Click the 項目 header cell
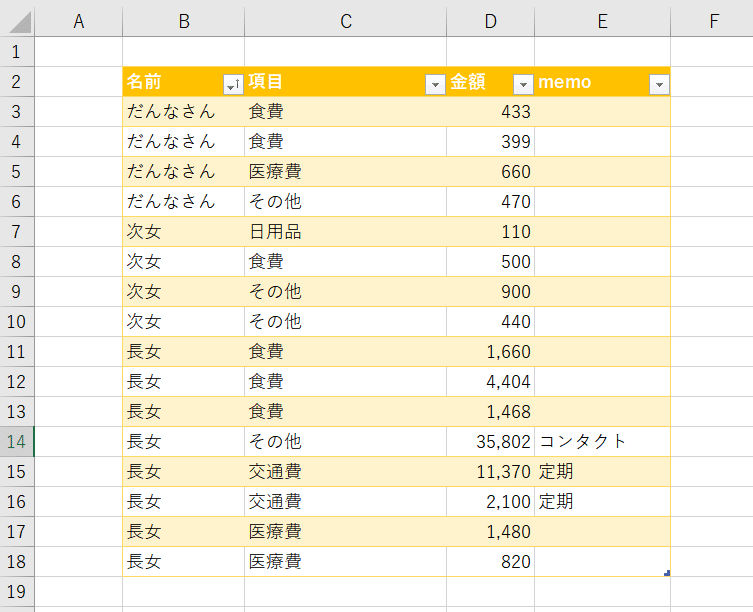The height and width of the screenshot is (612, 753). tap(346, 82)
